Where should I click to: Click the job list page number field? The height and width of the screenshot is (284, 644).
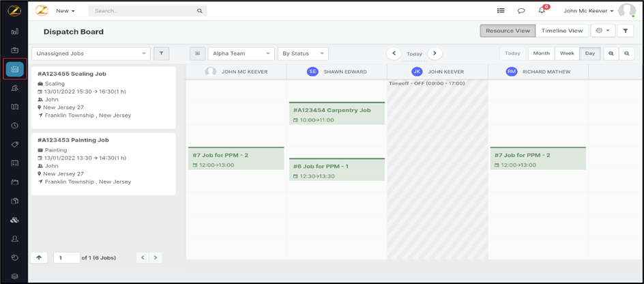coord(66,257)
